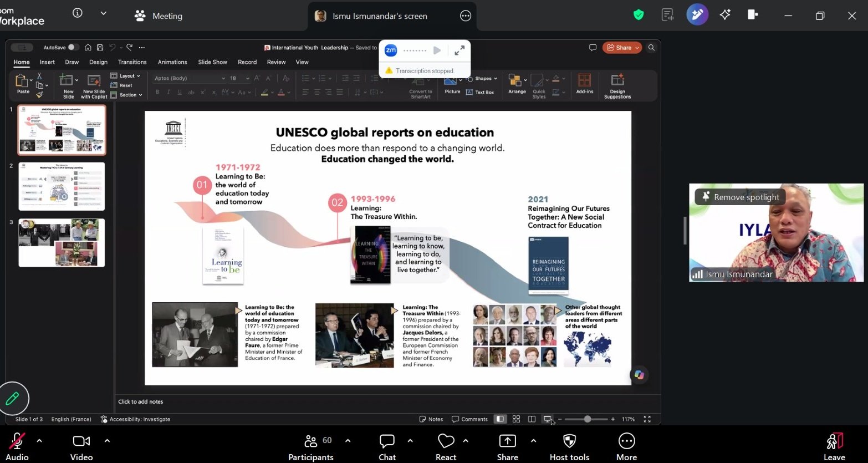
Task: Switch to Reading View
Action: [532, 419]
